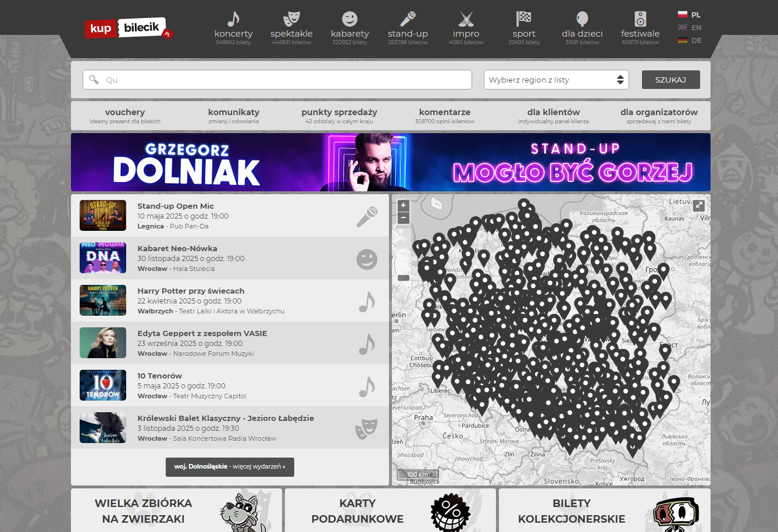Image resolution: width=778 pixels, height=532 pixels.
Task: Open the stand-up microphone icon
Action: click(408, 19)
